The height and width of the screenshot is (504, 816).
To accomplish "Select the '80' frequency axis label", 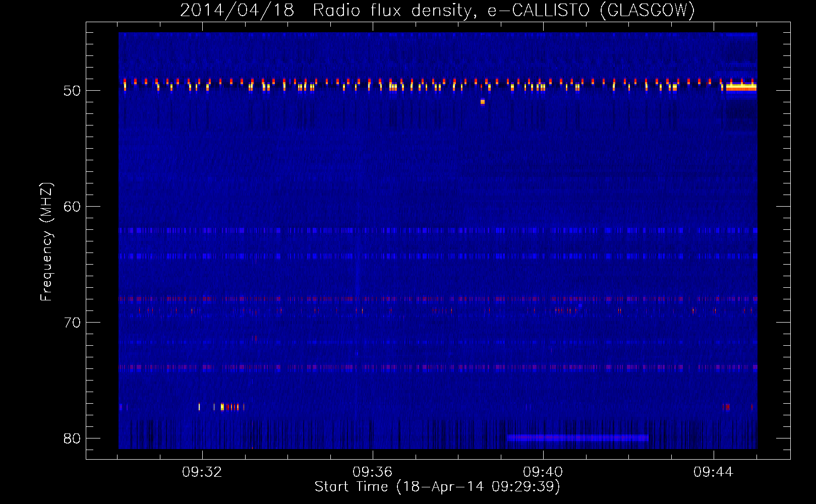I will coord(72,438).
